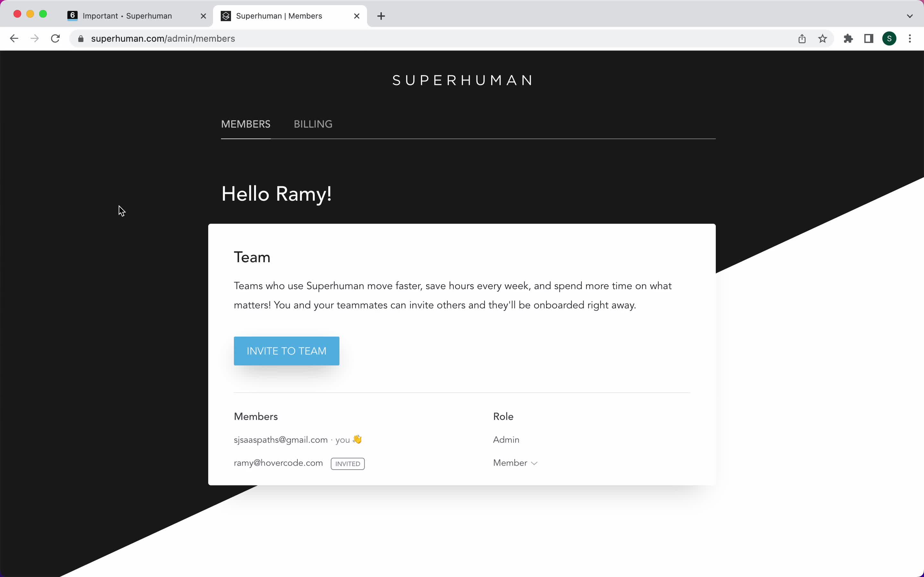The image size is (924, 577).
Task: Click the INVITE TO TEAM button
Action: pyautogui.click(x=286, y=351)
